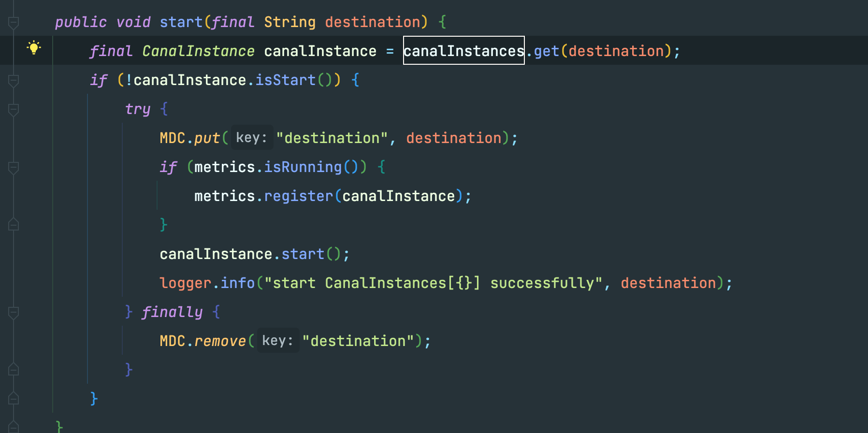Click destination argument in logger.info line
The image size is (868, 433).
[668, 283]
